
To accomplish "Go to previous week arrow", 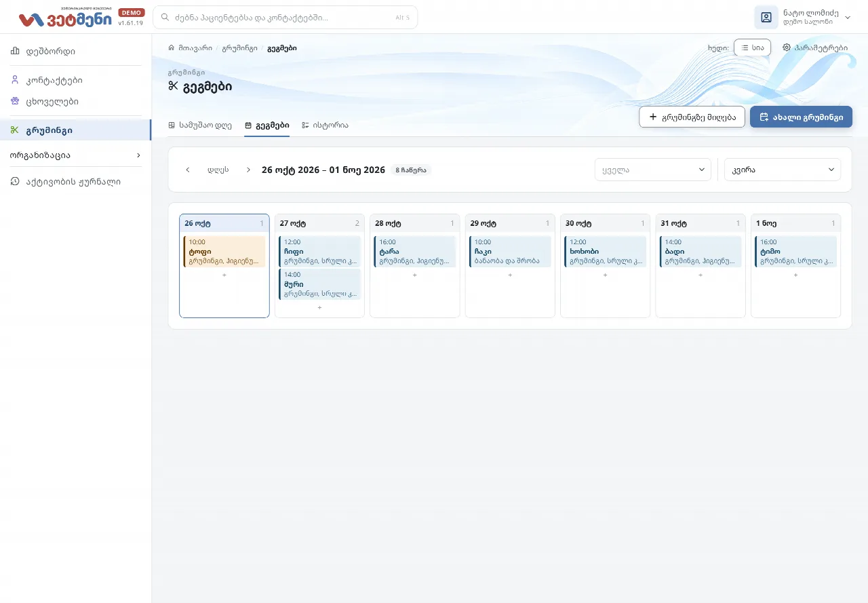I will pyautogui.click(x=188, y=170).
